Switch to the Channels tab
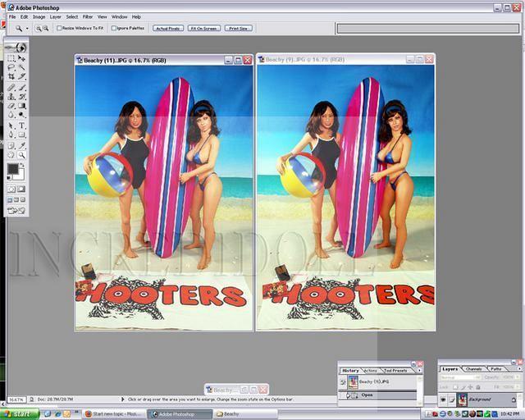 (474, 369)
